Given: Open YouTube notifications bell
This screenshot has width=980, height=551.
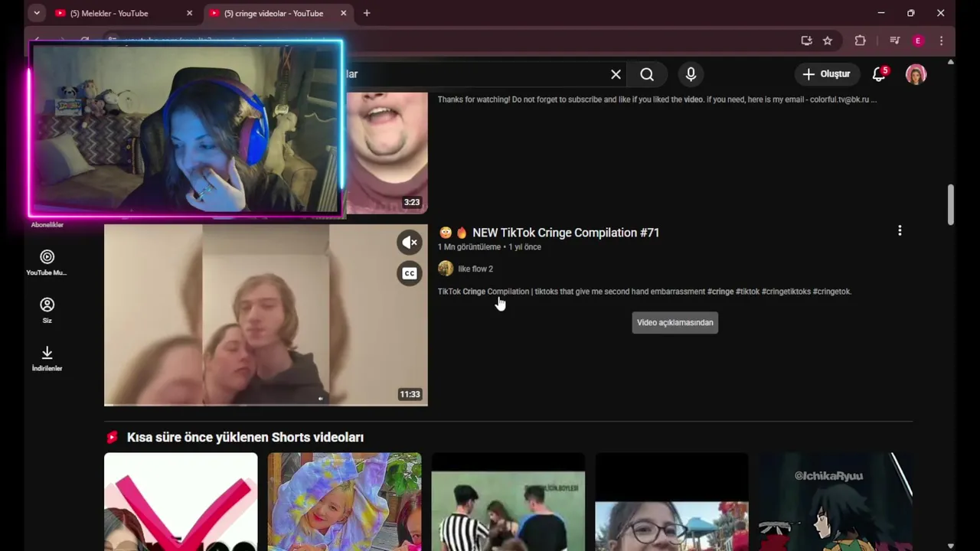Looking at the screenshot, I should (879, 74).
